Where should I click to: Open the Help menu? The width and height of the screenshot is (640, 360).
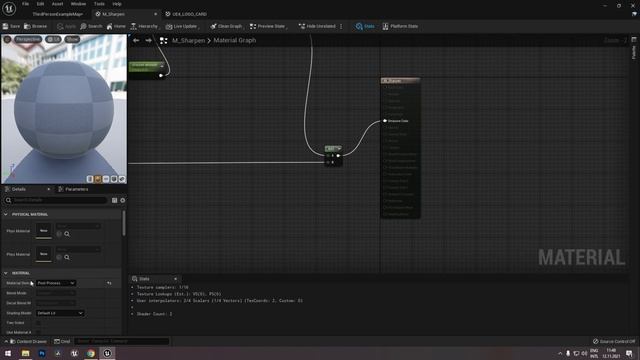coord(117,4)
